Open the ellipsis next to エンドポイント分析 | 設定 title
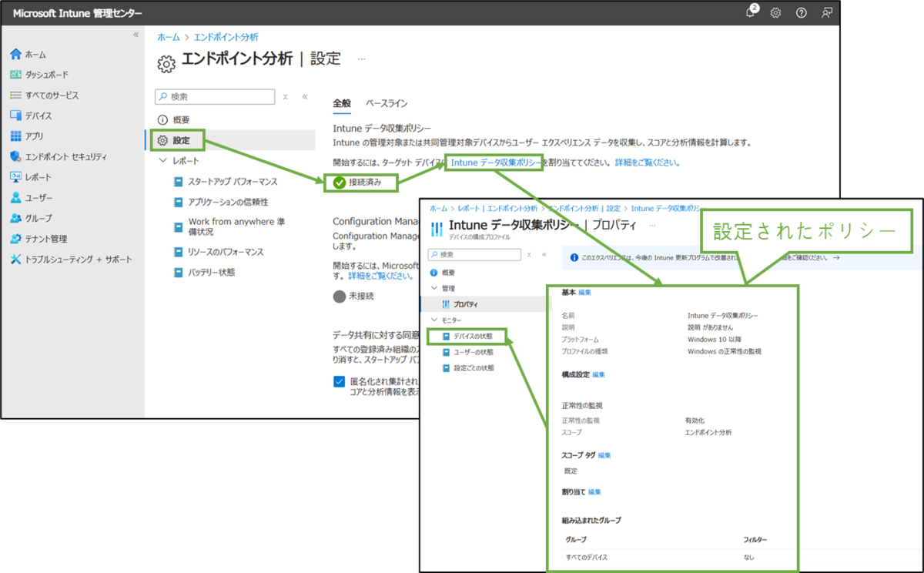The image size is (924, 573). 362,59
